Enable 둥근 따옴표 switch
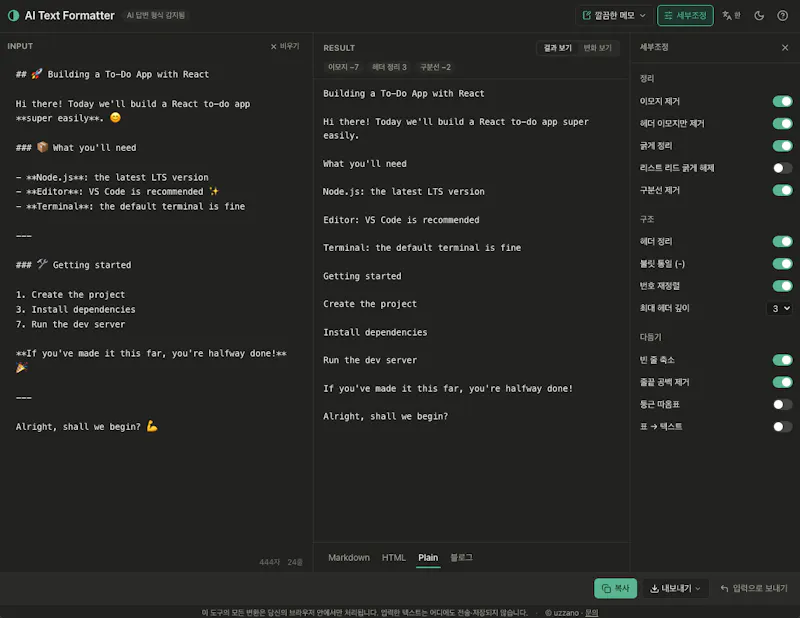Image resolution: width=800 pixels, height=618 pixels. [782, 405]
